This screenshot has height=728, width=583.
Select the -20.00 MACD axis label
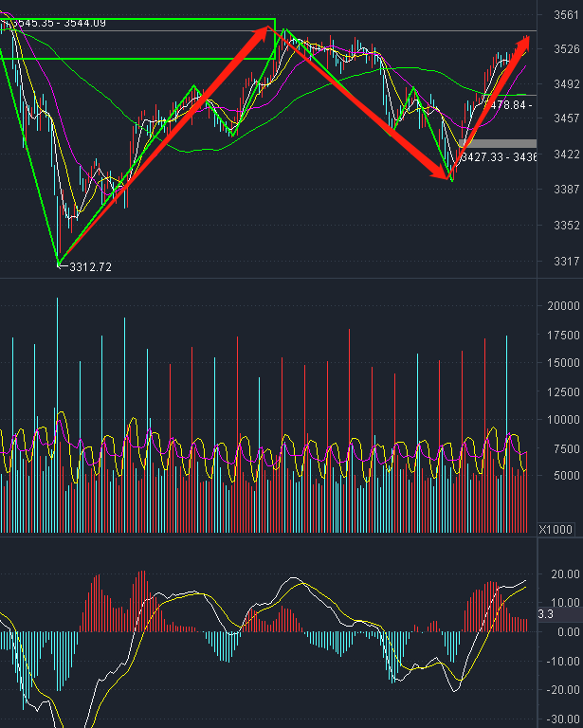563,690
